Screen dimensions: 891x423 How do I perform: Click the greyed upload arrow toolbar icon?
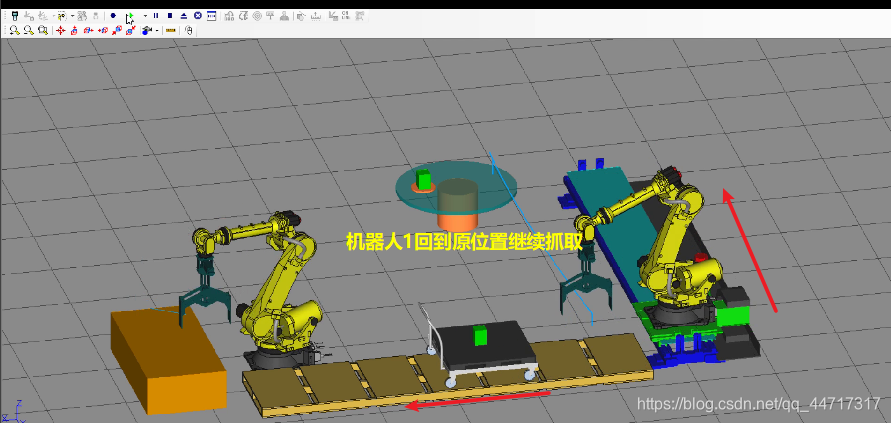tap(315, 16)
